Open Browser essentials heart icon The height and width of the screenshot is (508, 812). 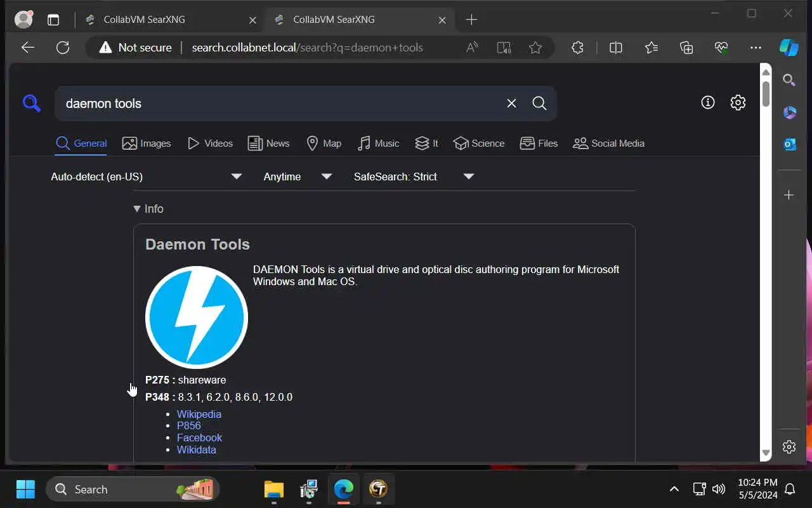pos(721,48)
